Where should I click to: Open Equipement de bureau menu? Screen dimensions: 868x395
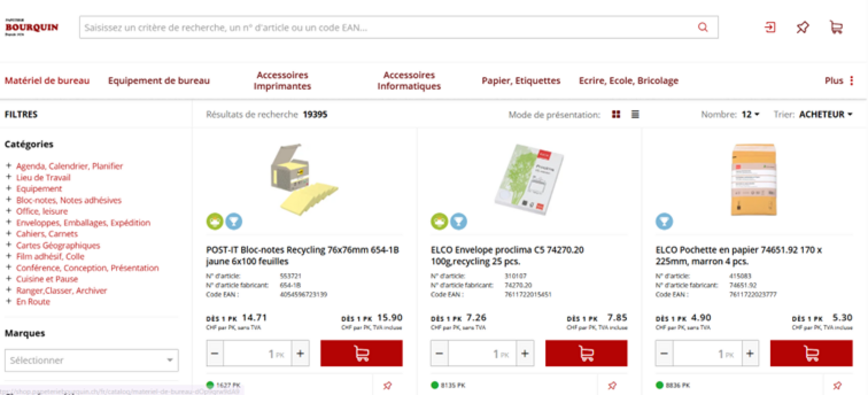tap(159, 80)
